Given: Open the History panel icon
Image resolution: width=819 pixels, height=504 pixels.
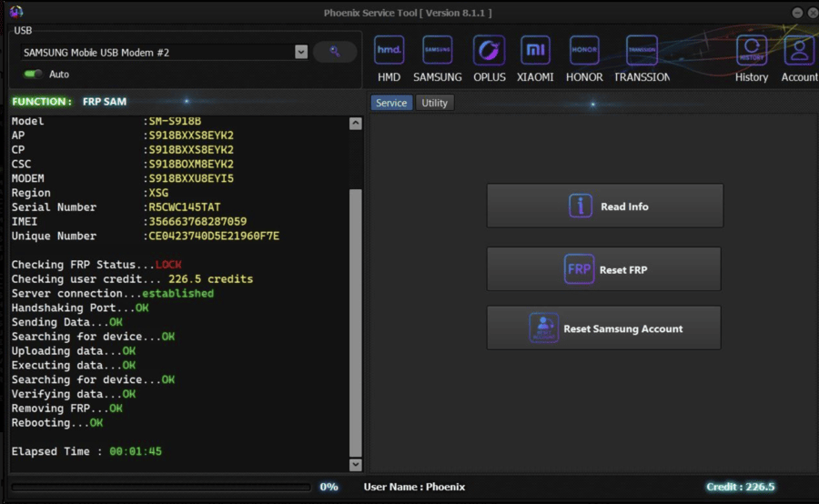Looking at the screenshot, I should [752, 51].
